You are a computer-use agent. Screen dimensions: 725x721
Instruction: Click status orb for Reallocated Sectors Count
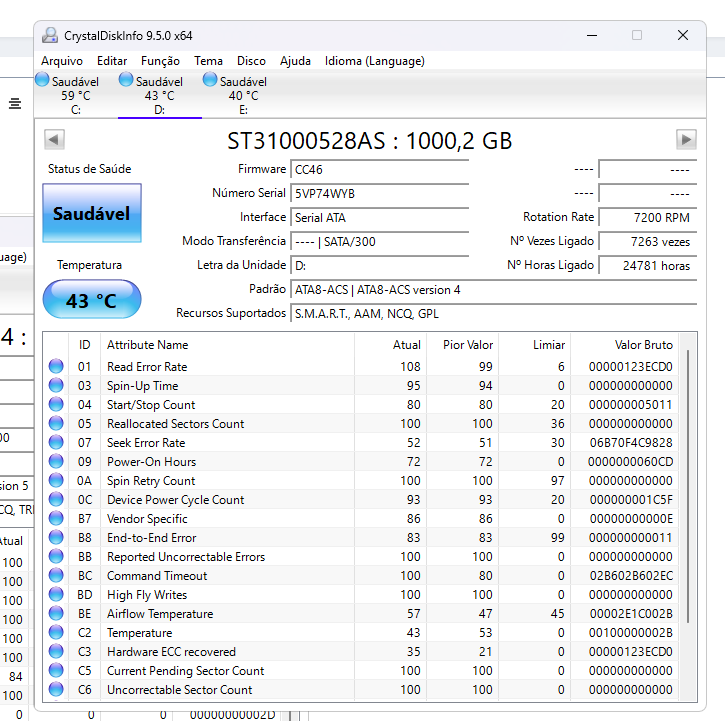[56, 423]
